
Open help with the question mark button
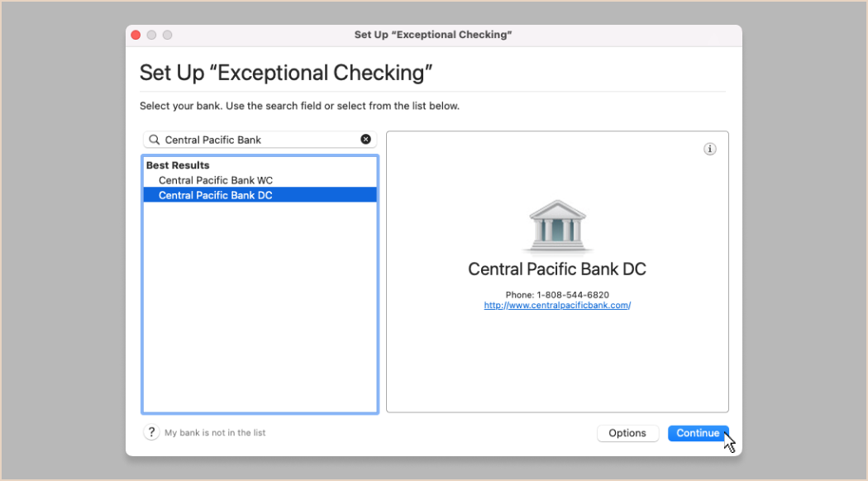pos(151,432)
